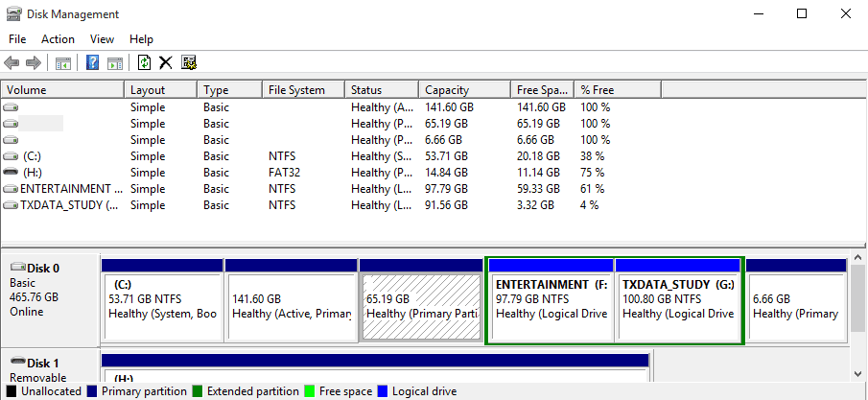The width and height of the screenshot is (868, 400).
Task: Select the (H:) partition on Disk 1
Action: 375,368
